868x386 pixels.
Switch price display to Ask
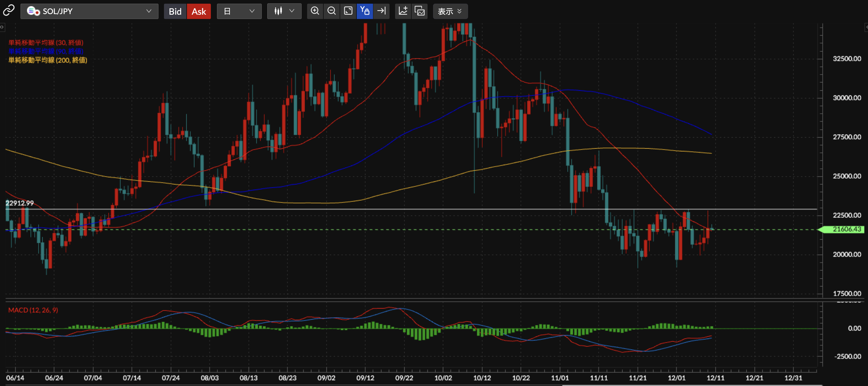199,11
